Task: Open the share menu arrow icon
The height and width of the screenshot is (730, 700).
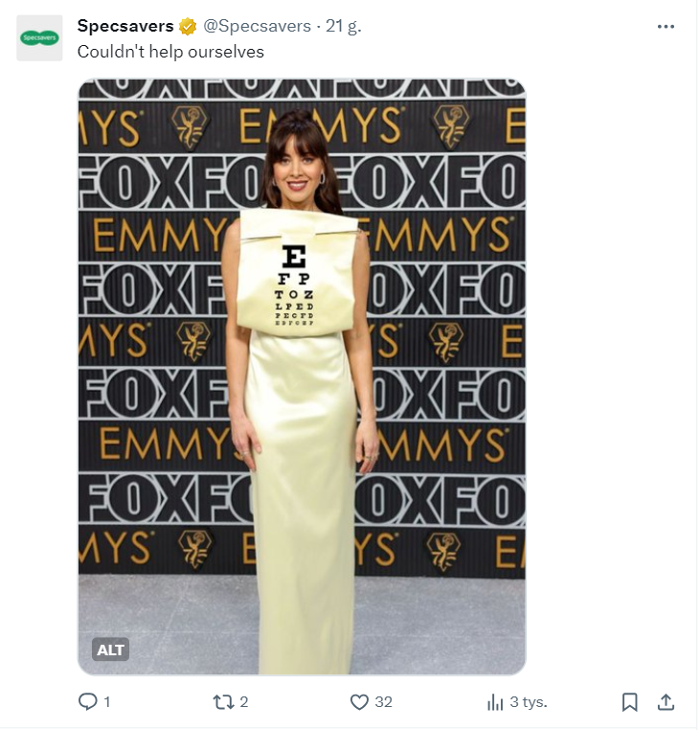Action: [666, 702]
